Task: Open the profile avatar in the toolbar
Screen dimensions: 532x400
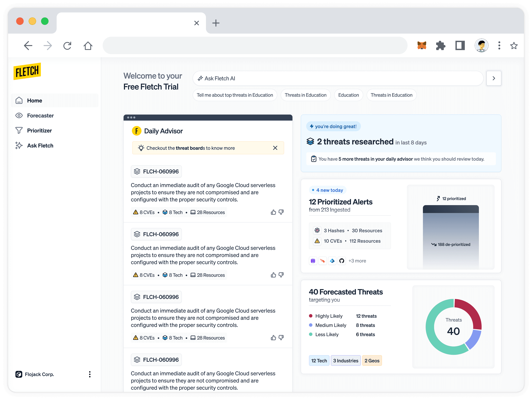Action: (x=481, y=45)
